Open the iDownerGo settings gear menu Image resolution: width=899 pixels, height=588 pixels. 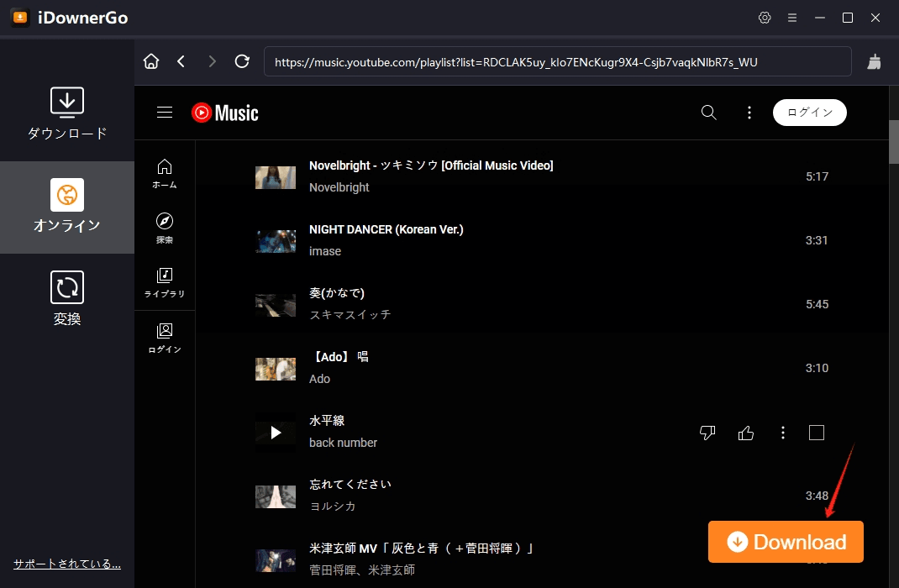pos(765,17)
